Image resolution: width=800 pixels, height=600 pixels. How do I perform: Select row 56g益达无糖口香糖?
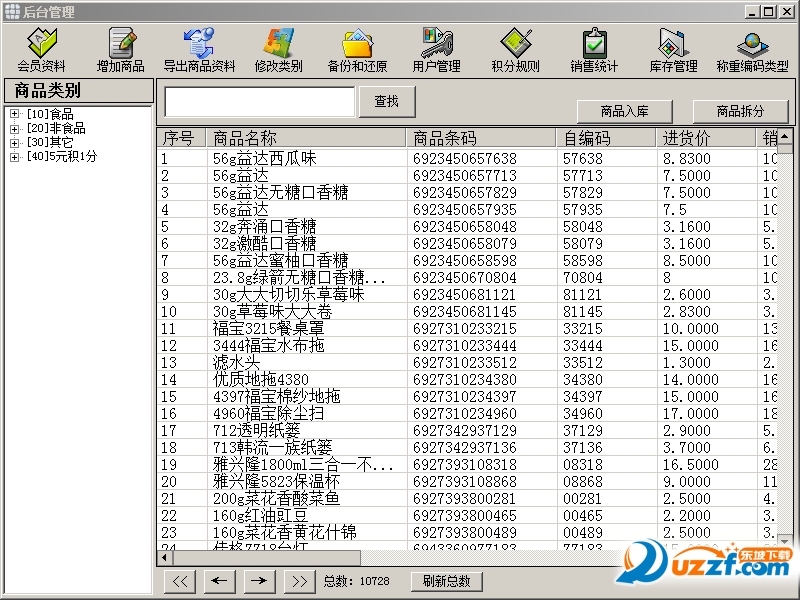(x=467, y=192)
